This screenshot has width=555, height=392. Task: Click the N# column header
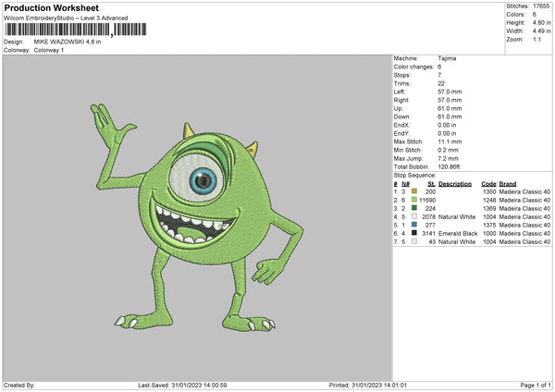click(405, 184)
